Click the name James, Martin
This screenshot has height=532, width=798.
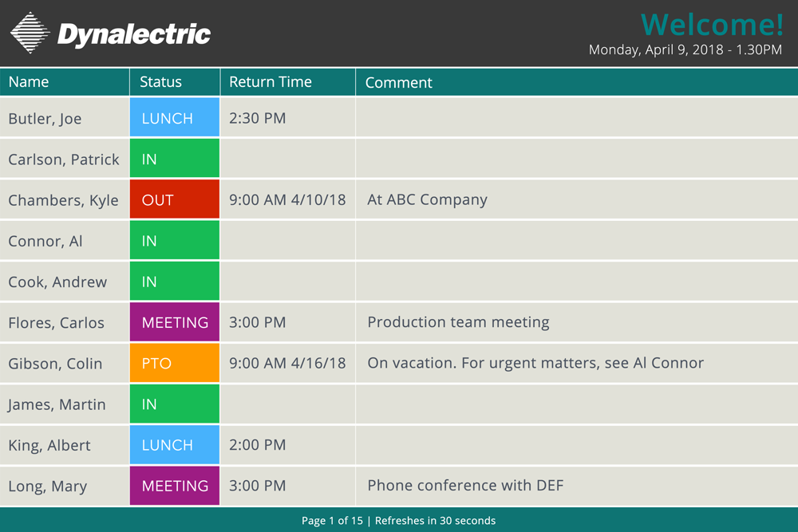(57, 404)
